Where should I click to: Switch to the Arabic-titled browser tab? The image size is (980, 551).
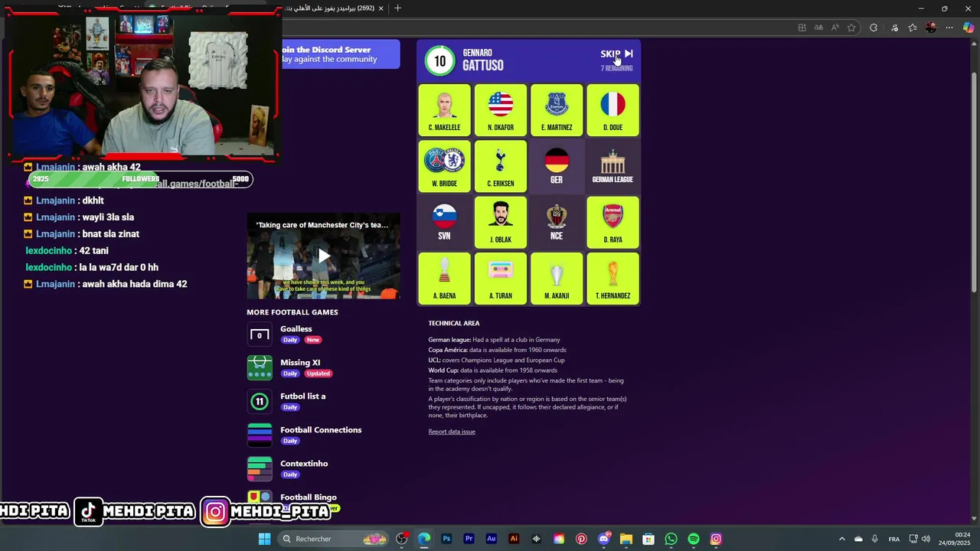[x=329, y=8]
